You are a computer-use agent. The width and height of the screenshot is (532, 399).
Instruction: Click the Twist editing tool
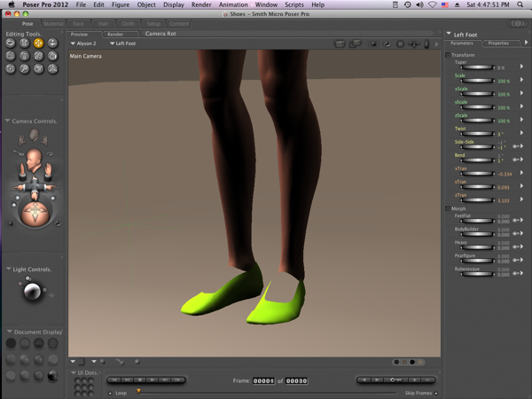(x=25, y=43)
